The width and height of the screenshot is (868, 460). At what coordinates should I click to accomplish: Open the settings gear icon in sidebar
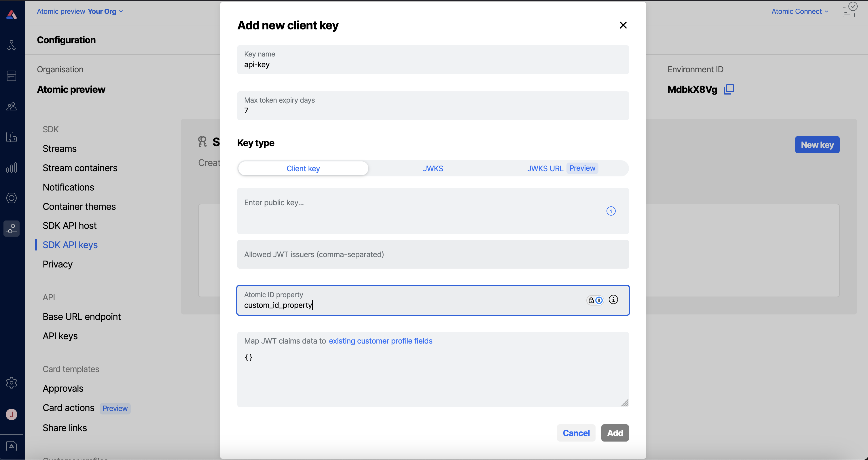12,383
